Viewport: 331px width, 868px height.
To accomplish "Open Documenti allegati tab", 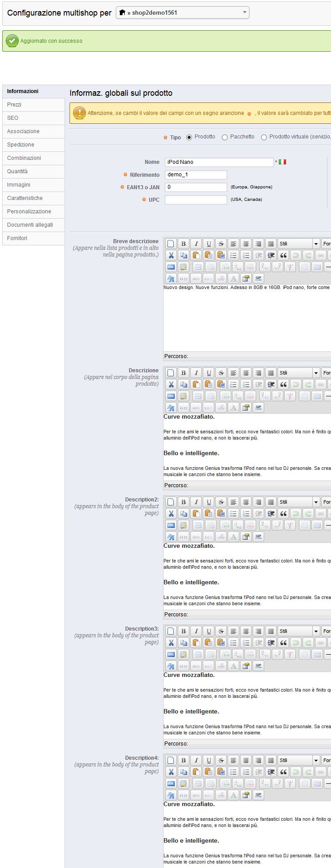I will point(33,225).
